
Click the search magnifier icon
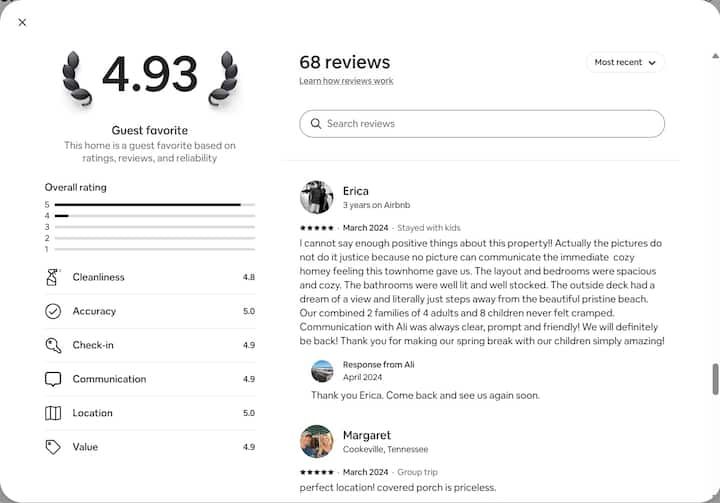click(x=316, y=124)
